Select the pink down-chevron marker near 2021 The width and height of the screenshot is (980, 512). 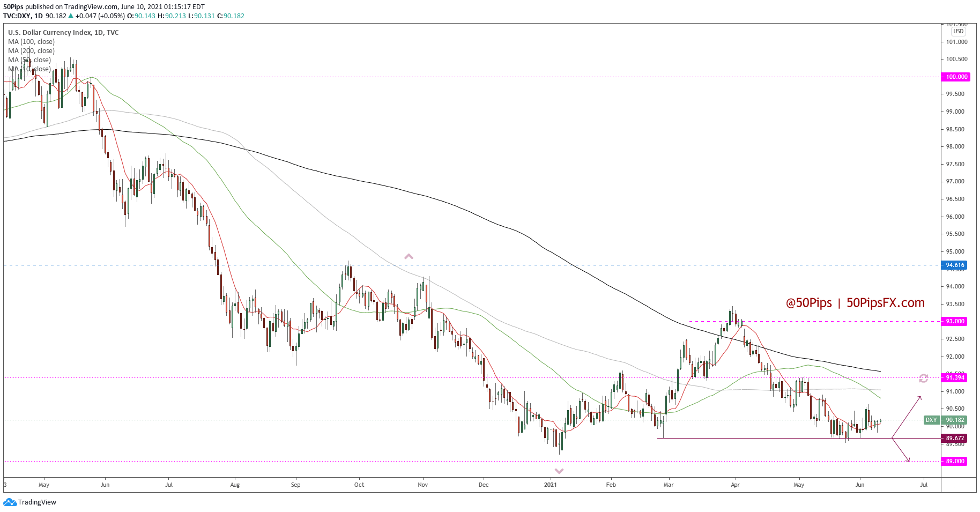click(559, 471)
